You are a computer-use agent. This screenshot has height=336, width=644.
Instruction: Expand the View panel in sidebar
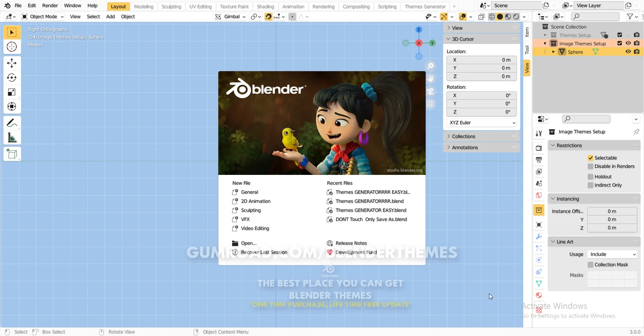coord(482,28)
